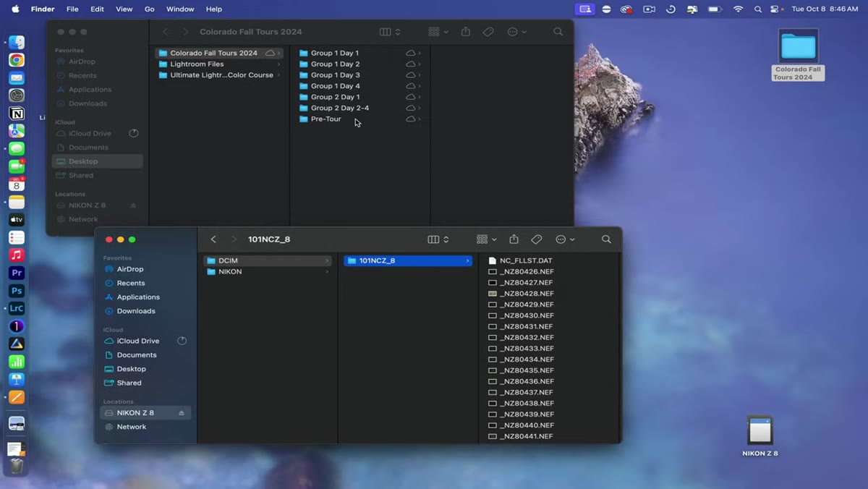Screen dimensions: 868x489
Task: Open group-by dropdown in Colorado Fall Tours window
Action: [x=438, y=32]
